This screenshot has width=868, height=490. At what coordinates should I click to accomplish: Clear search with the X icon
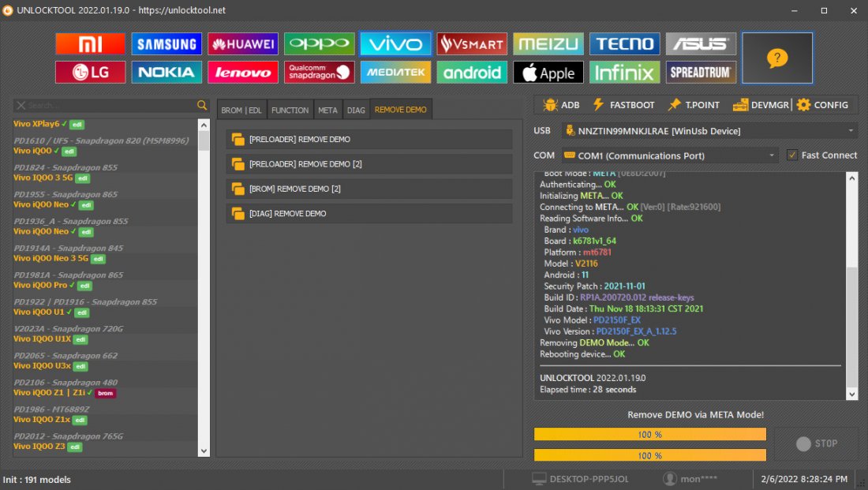(x=21, y=105)
